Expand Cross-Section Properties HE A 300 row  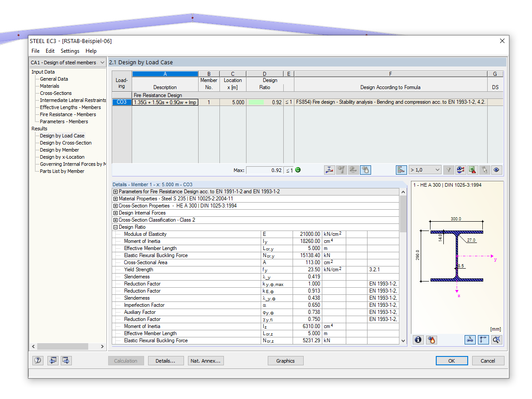[116, 206]
